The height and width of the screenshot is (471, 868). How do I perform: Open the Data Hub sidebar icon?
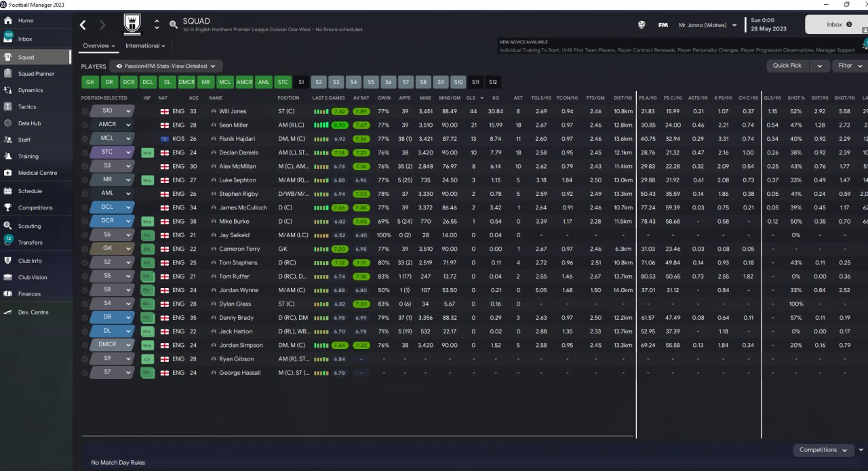(x=8, y=123)
